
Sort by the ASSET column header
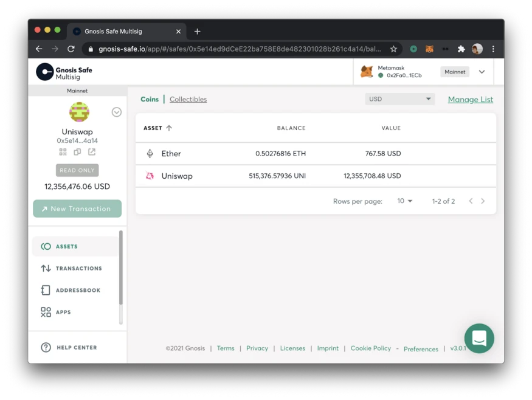(x=157, y=128)
